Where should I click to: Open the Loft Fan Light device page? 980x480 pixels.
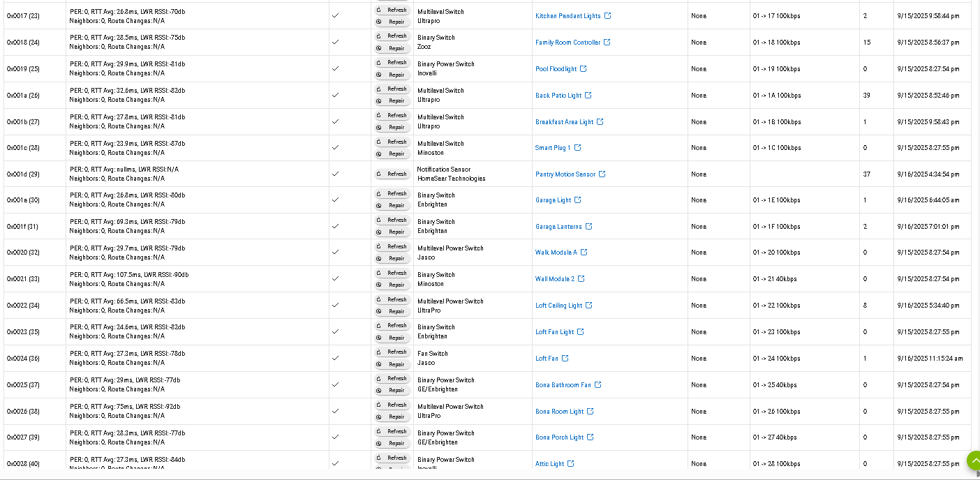point(554,332)
